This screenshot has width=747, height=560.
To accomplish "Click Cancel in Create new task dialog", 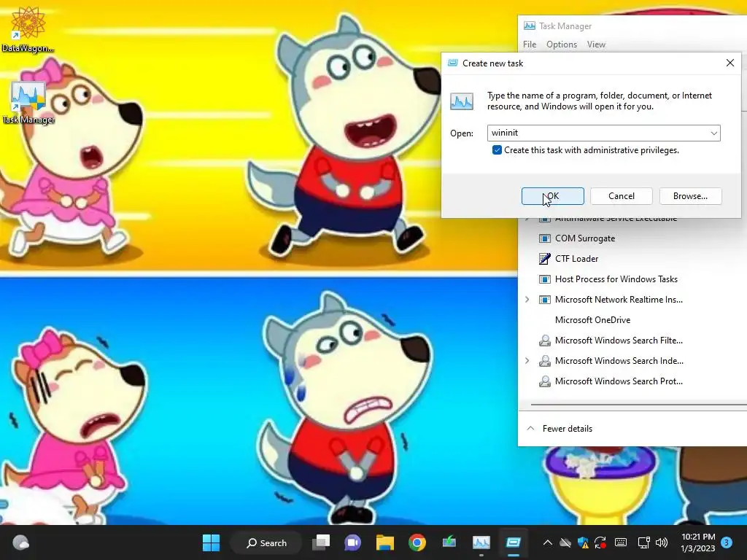I will coord(622,195).
